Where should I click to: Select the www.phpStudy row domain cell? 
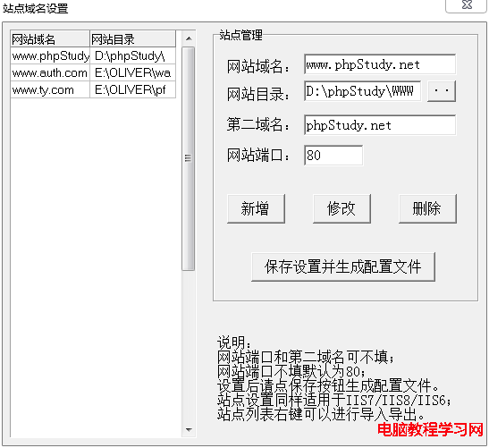click(50, 55)
